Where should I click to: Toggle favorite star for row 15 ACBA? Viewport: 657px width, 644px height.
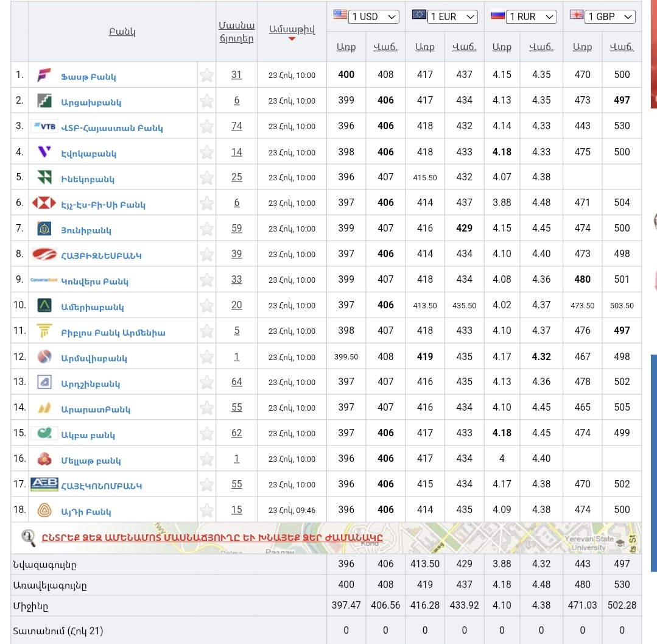pos(206,434)
